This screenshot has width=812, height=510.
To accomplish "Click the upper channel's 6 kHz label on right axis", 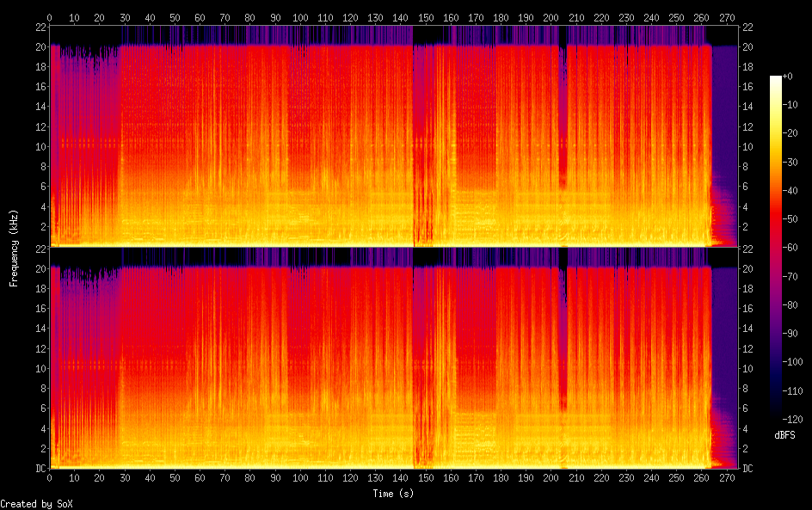I will 746,187.
